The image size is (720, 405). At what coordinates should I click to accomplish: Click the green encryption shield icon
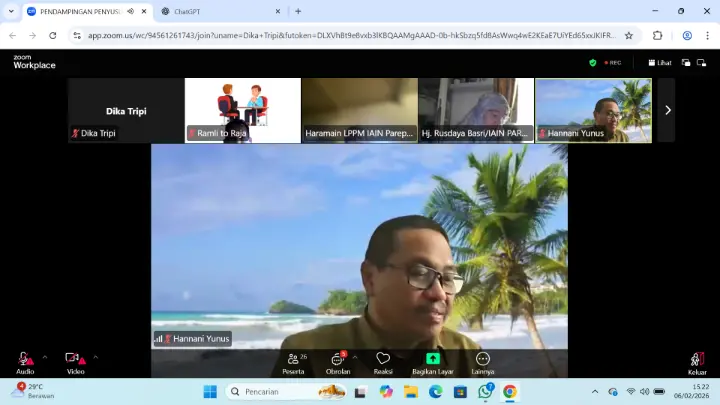pos(593,62)
